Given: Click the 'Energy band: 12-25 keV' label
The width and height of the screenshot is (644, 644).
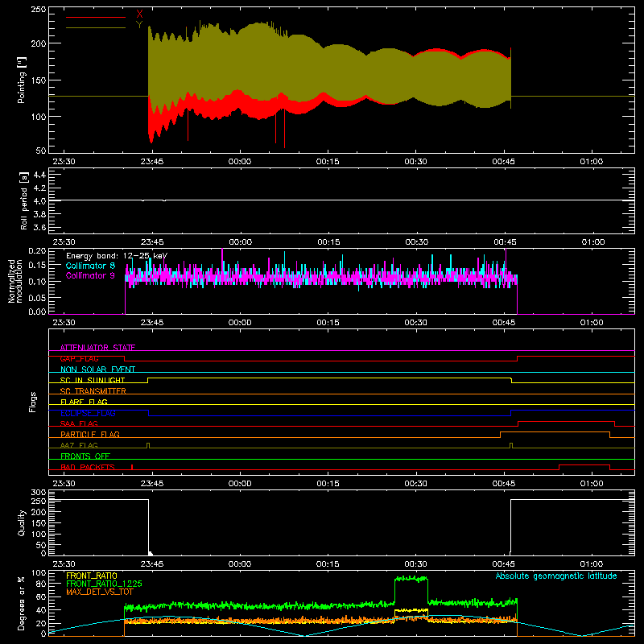Looking at the screenshot, I should pos(117,256).
